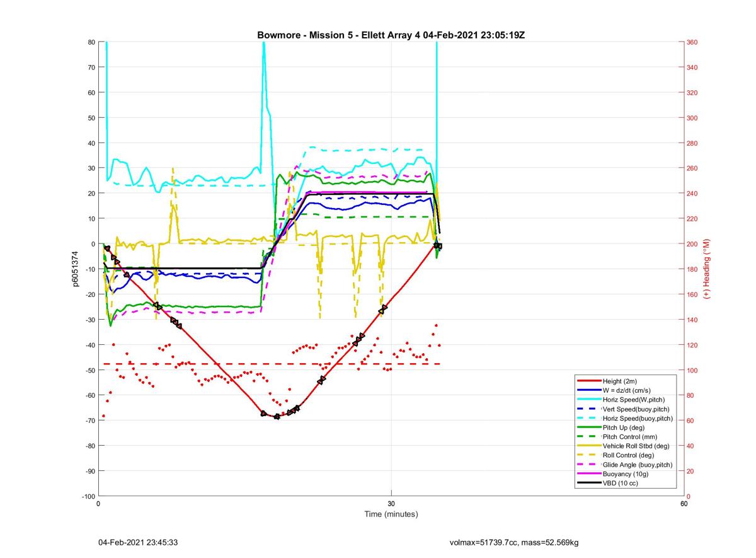The width and height of the screenshot is (756, 558).
Task: Click the footer timestamp '04-Feb-2021 23:45:33'
Action: (139, 542)
